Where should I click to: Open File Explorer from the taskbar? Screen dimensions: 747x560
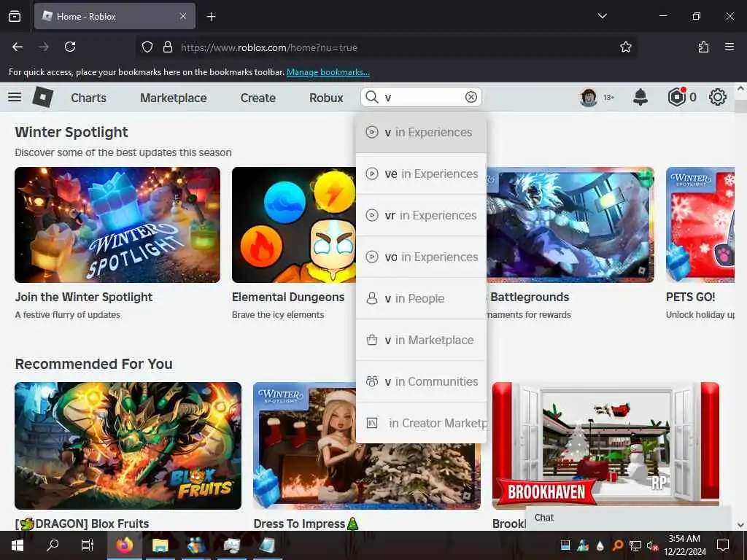(x=160, y=545)
